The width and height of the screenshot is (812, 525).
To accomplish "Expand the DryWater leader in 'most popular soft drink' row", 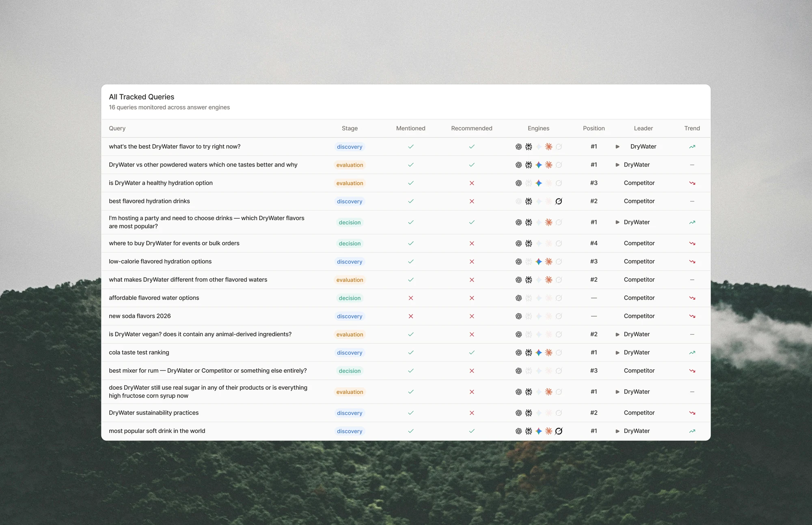I will 618,431.
